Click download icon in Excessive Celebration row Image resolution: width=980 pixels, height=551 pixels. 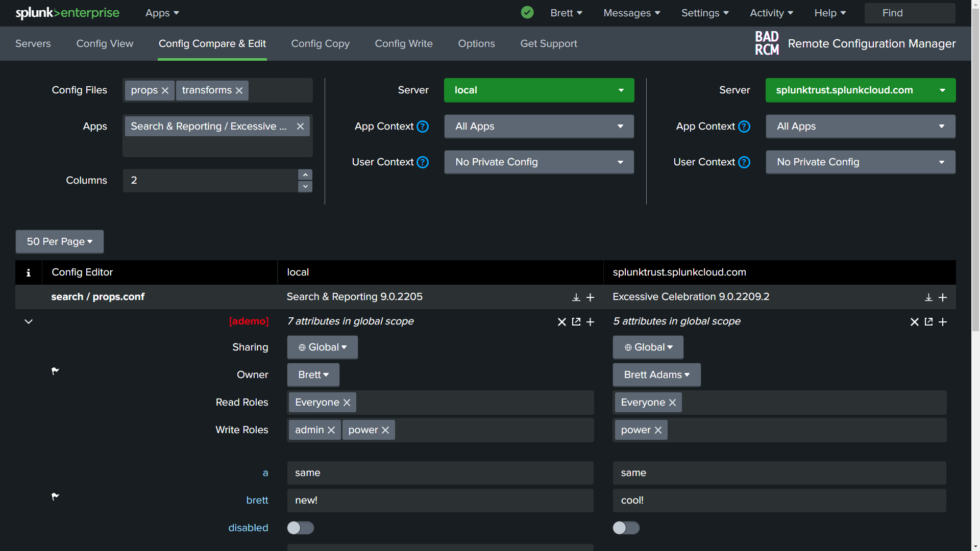pos(928,297)
